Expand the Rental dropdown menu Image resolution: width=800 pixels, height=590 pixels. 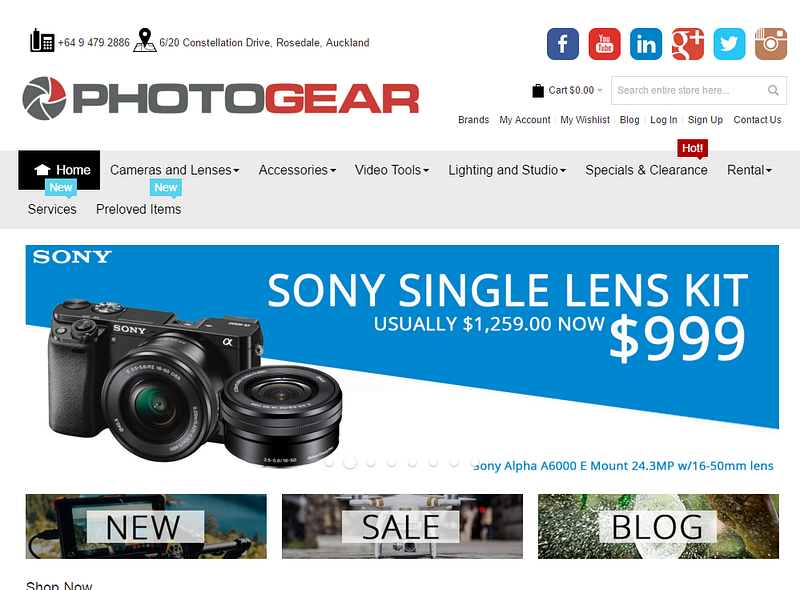coord(749,170)
